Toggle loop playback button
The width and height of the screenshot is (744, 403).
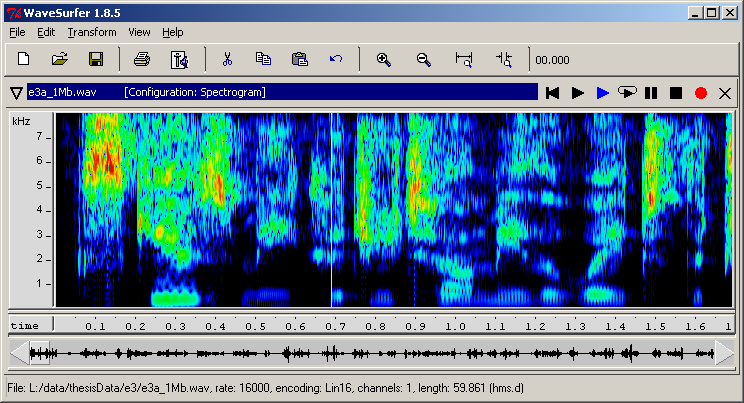coord(626,93)
